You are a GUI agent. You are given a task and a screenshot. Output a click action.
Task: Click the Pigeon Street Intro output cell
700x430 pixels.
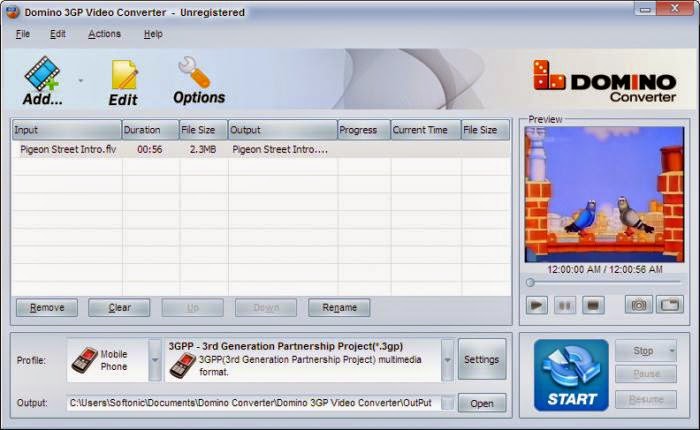280,150
